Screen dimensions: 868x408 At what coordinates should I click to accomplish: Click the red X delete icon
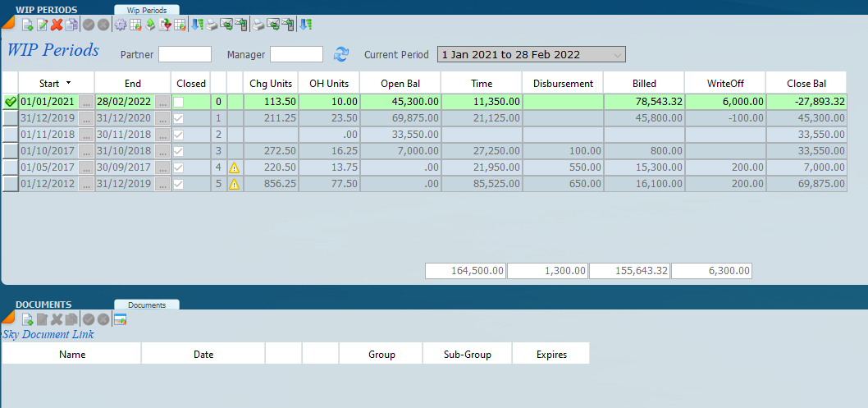click(x=57, y=25)
